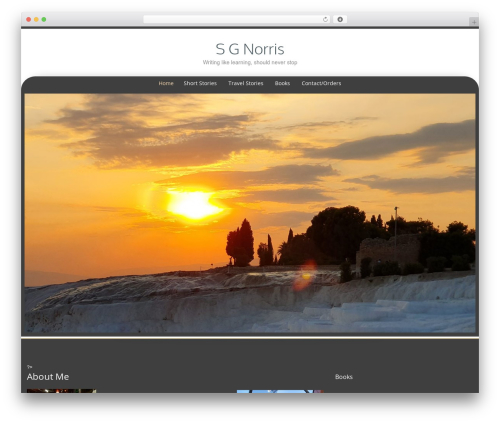Open the Home menu item
500x423 pixels.
click(x=166, y=83)
